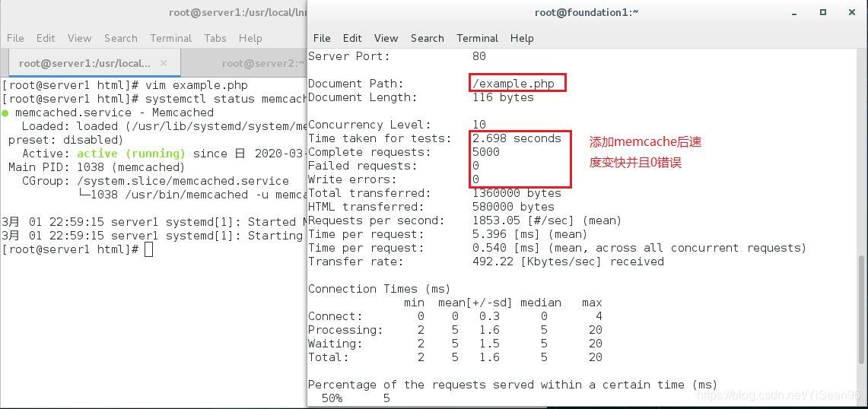Click the server1 terminal cursor prompt
Viewport: 868px width, 409px height.
[x=148, y=249]
